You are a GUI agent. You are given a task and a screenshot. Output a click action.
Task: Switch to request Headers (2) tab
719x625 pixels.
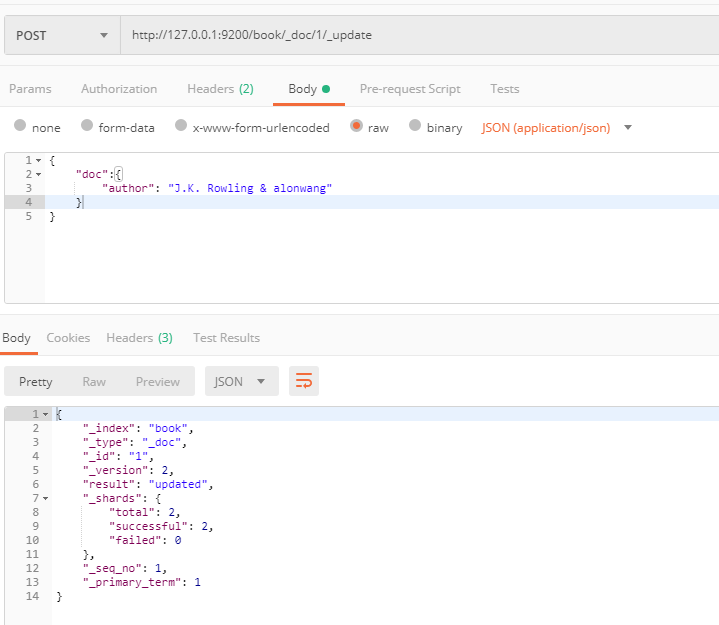(x=220, y=89)
